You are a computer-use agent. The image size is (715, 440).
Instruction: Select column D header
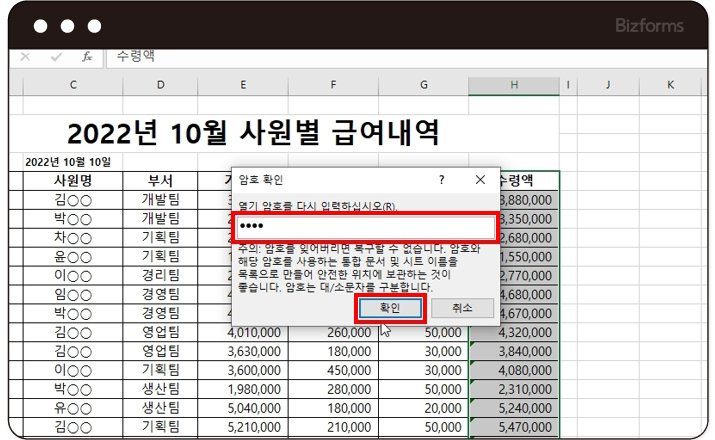point(160,85)
